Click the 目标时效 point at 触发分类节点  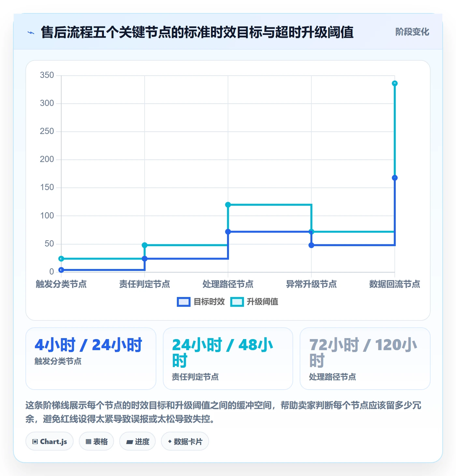tap(61, 270)
